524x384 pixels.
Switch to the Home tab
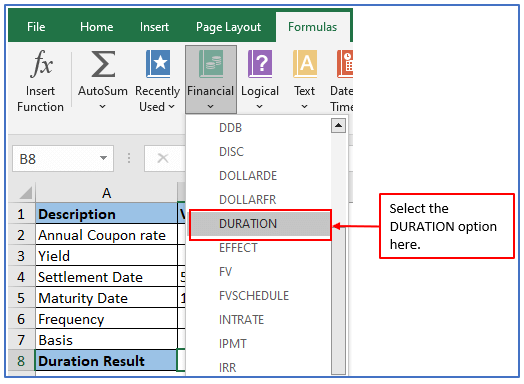[97, 27]
